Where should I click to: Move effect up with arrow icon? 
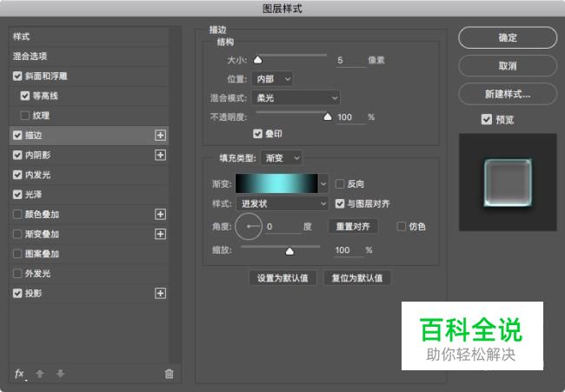coord(40,374)
